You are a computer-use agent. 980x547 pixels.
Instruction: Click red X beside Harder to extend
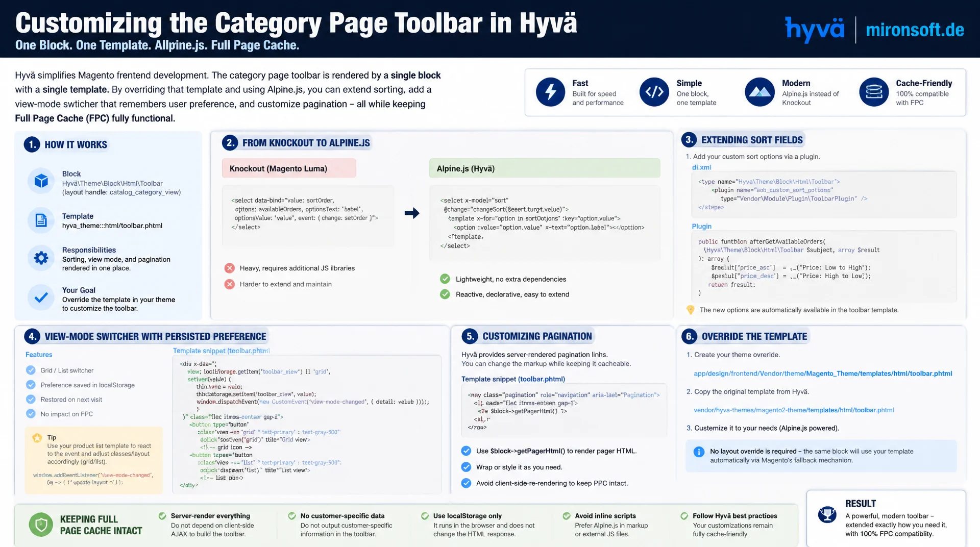point(230,284)
